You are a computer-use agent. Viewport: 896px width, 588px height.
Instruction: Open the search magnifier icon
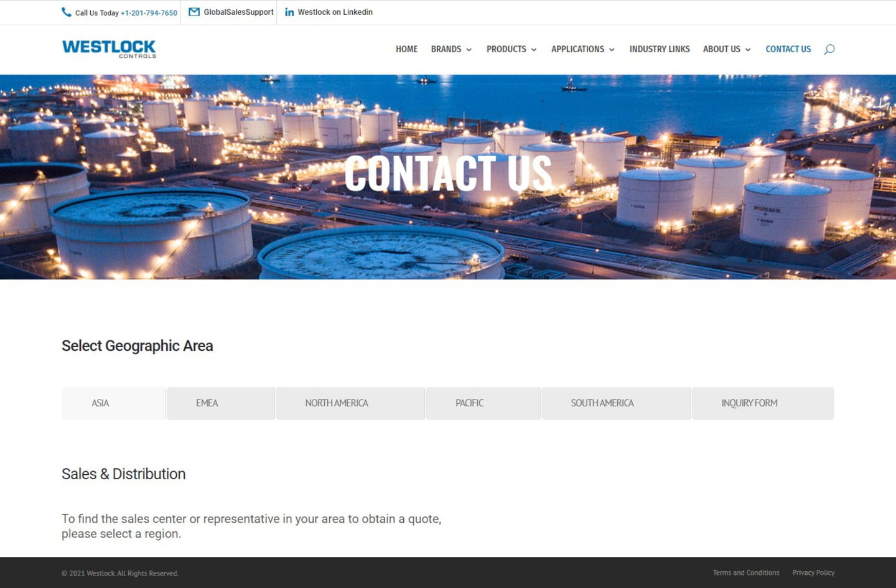point(829,49)
